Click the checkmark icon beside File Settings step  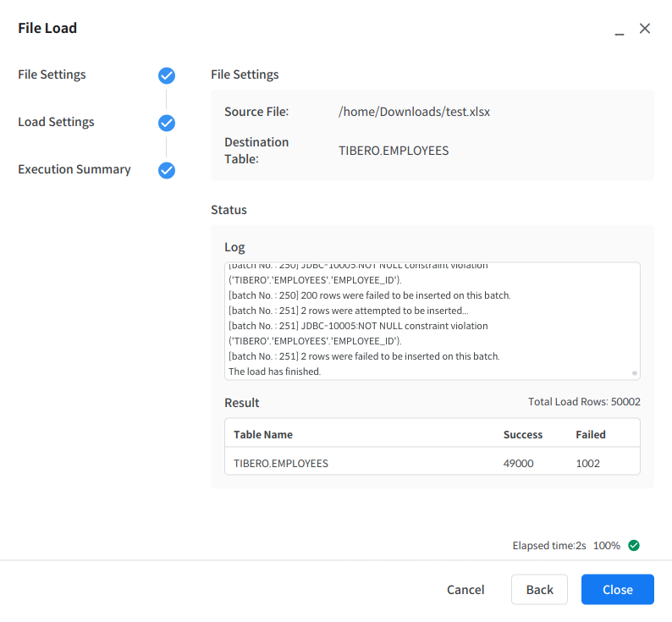pos(167,75)
